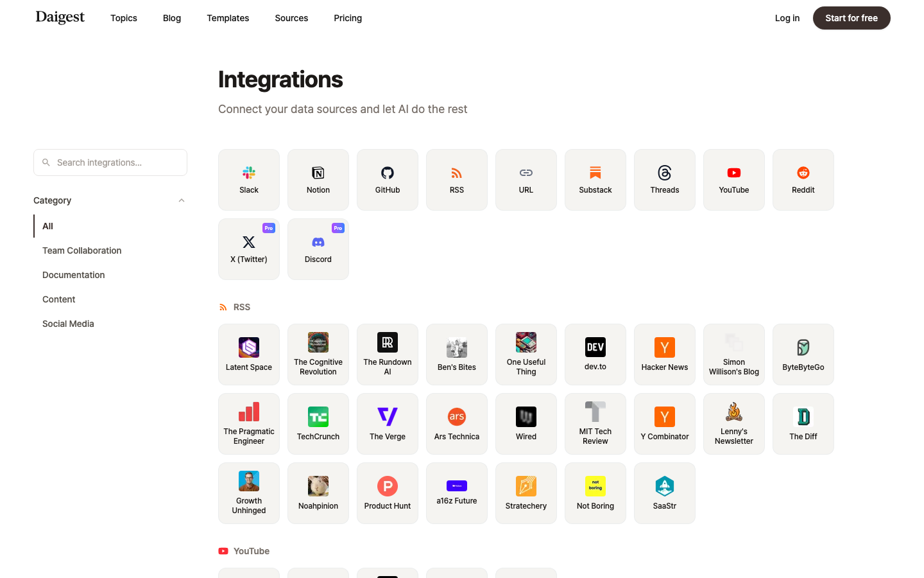Select the ByteByteGo RSS source
This screenshot has width=924, height=578.
[803, 355]
